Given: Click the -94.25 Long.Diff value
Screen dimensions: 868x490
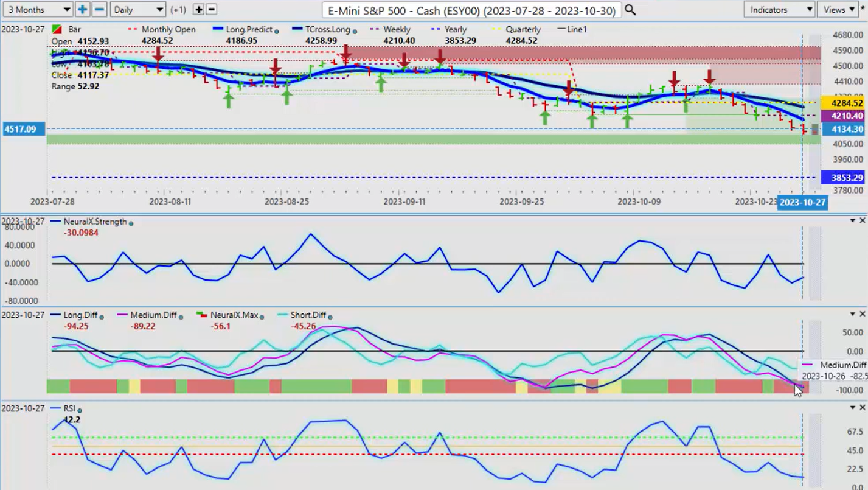Looking at the screenshot, I should [76, 326].
